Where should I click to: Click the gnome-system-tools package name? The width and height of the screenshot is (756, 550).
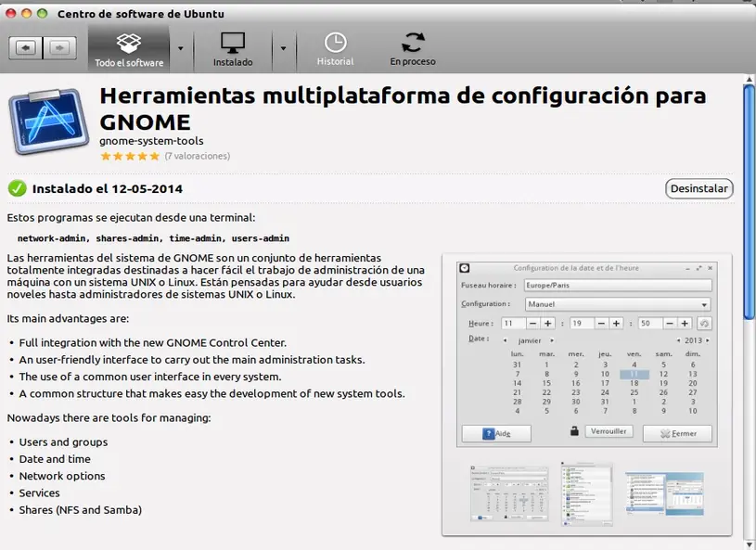[151, 141]
